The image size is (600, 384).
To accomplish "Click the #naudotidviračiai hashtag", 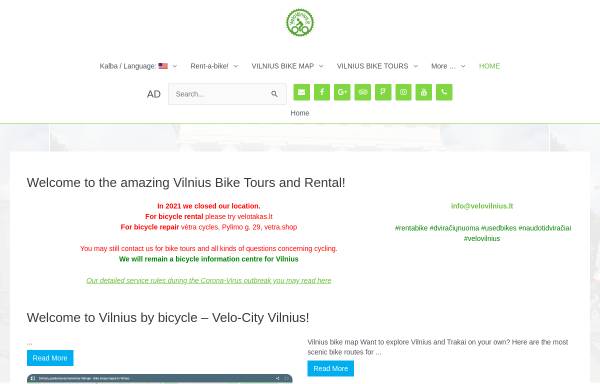I will [x=545, y=228].
